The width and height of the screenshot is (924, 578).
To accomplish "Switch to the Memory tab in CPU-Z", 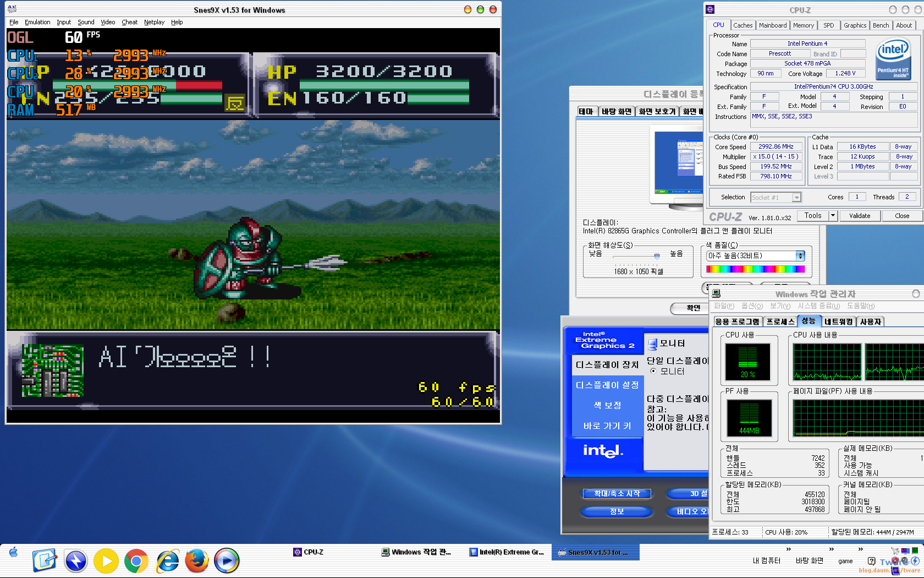I will point(804,25).
